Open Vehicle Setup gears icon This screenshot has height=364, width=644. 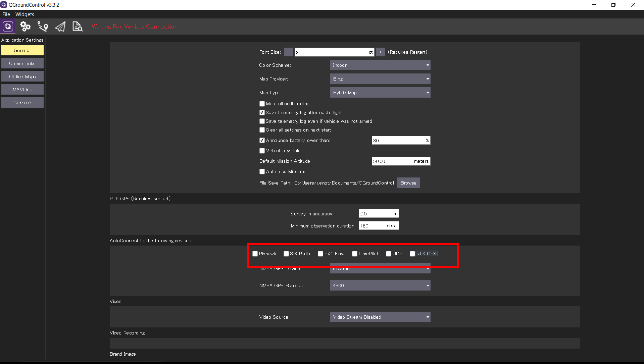pos(25,26)
